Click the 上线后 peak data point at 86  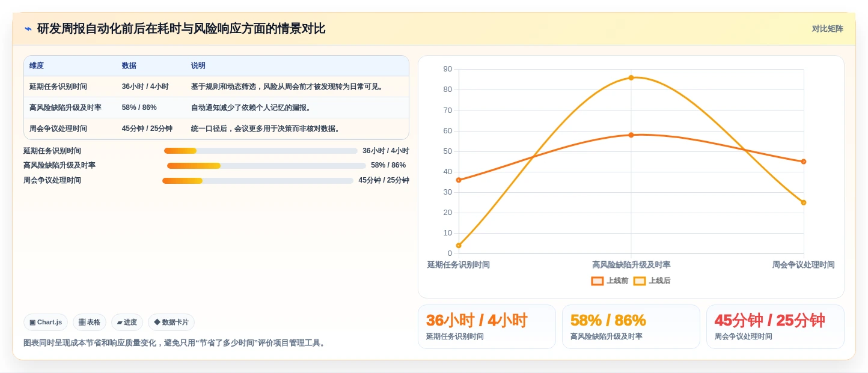tap(631, 77)
